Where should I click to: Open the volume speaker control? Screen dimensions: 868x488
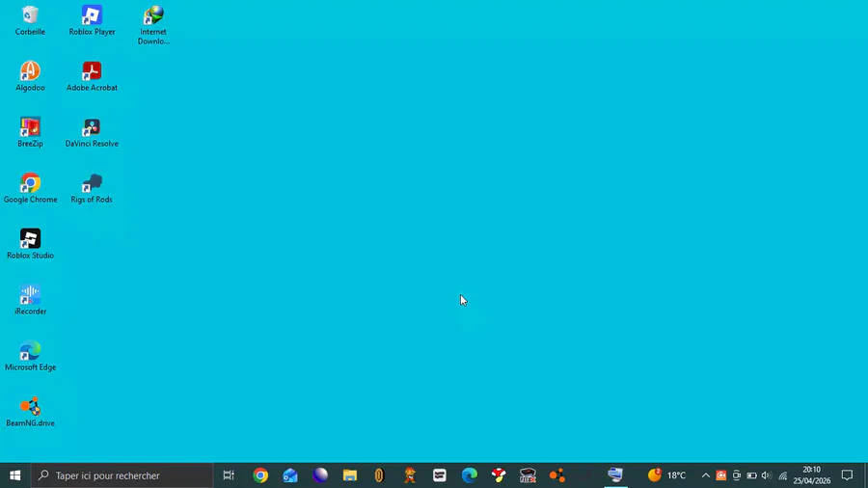tap(767, 475)
